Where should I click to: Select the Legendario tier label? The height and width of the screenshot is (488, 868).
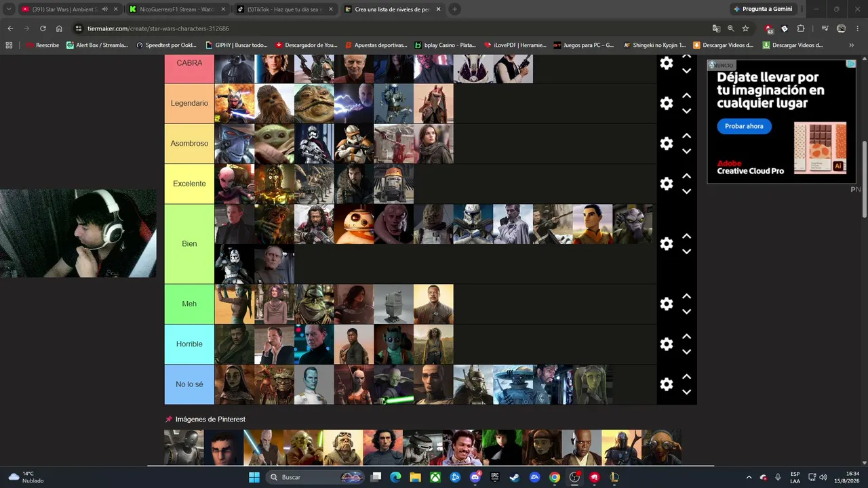click(x=189, y=103)
